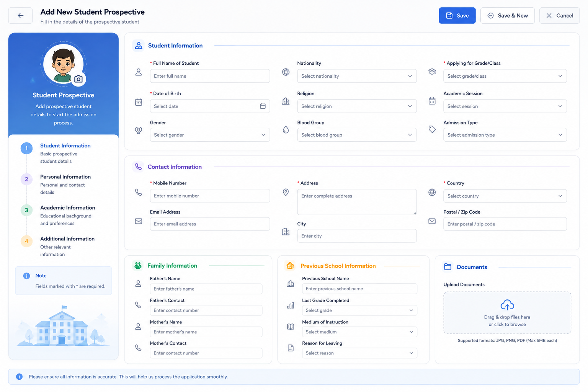Open the Select medium dropdown
This screenshot has width=588, height=392.
tap(359, 332)
